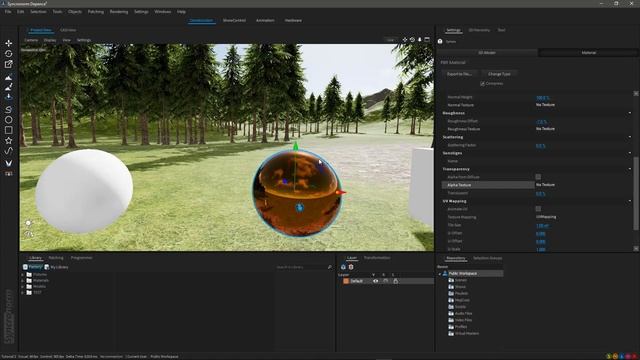The width and height of the screenshot is (640, 360).
Task: Maximize the viewport with window icon
Action: point(427,40)
